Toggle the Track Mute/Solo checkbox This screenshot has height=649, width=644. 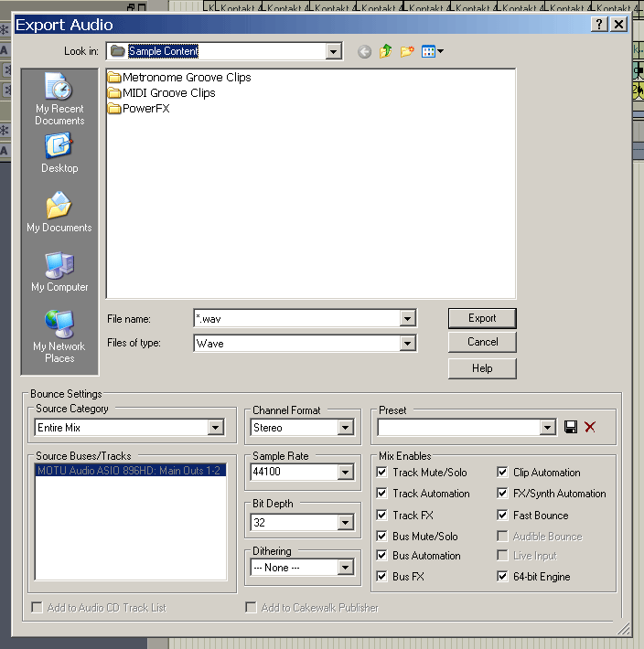[x=382, y=473]
